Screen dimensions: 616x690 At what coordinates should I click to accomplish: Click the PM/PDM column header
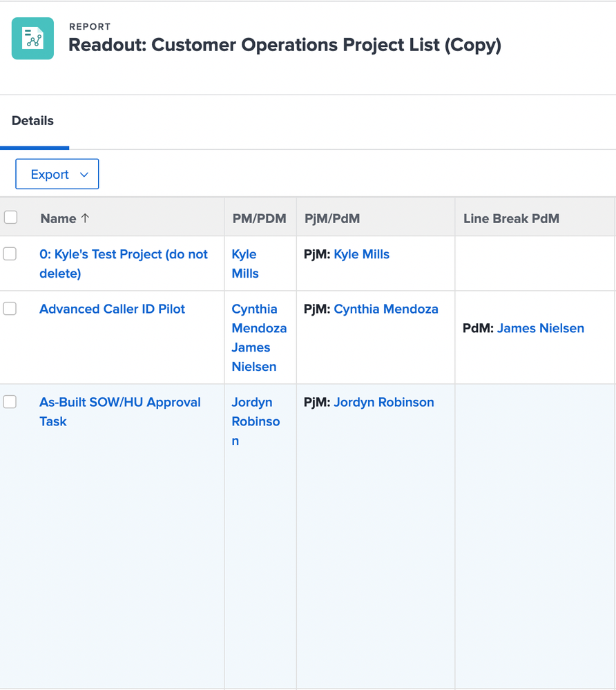click(259, 218)
